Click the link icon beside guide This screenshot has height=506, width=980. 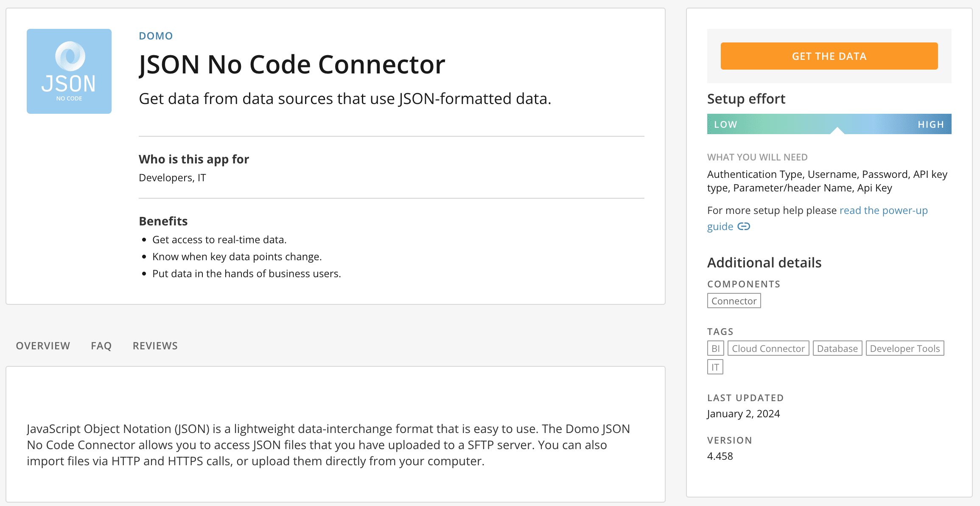(x=744, y=227)
